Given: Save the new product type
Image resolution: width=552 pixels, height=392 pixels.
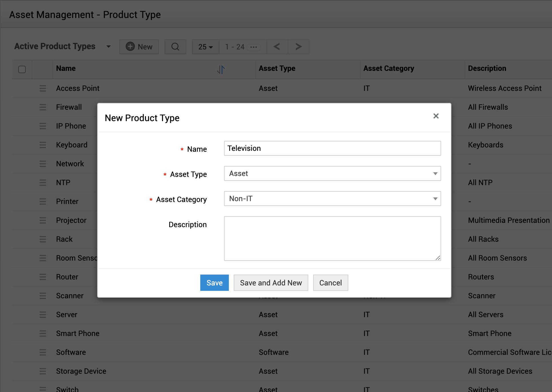Looking at the screenshot, I should (214, 283).
